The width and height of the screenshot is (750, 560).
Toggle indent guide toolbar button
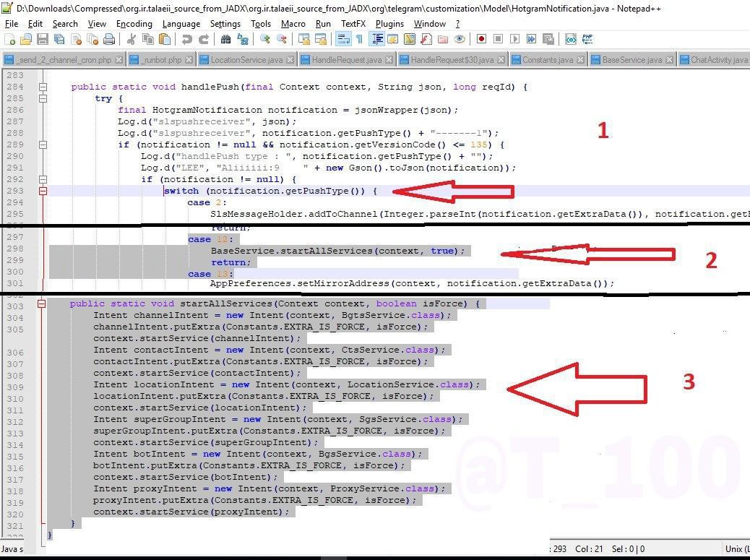(377, 39)
